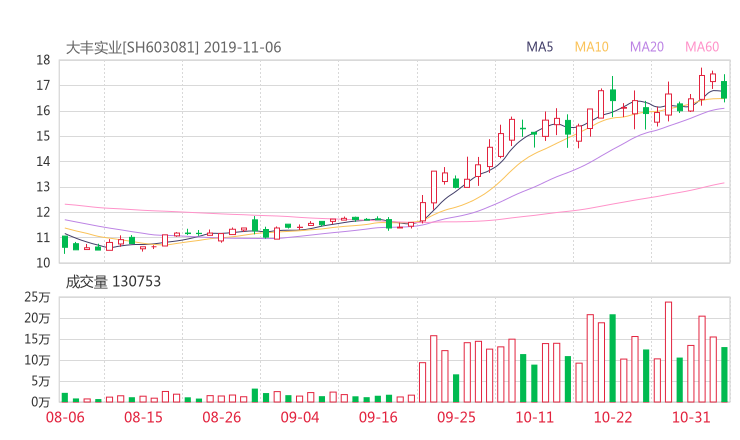Screen dimensions: 740x440
Task: Click the MA5 legend label
Action: [539, 47]
